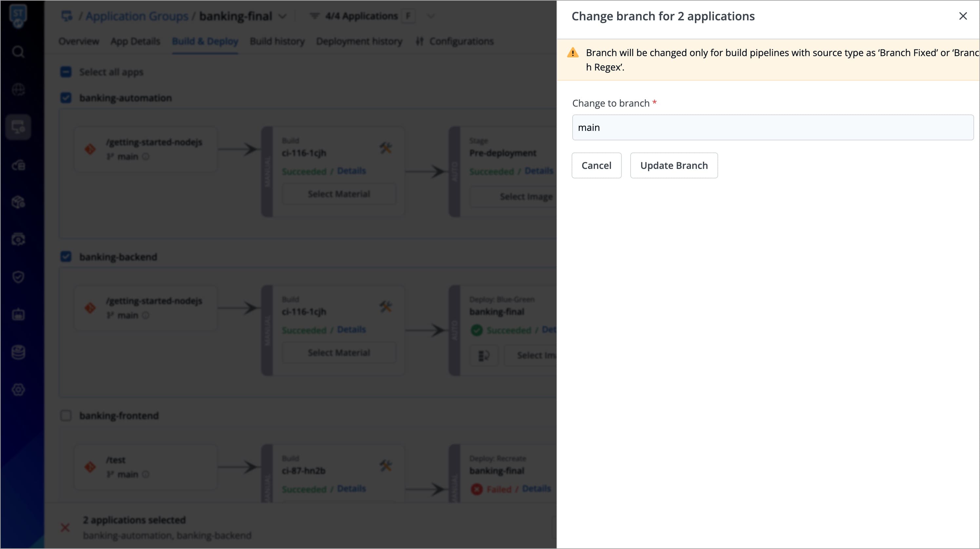Click info icon next to banking-backend main branch
980x549 pixels.
click(146, 315)
